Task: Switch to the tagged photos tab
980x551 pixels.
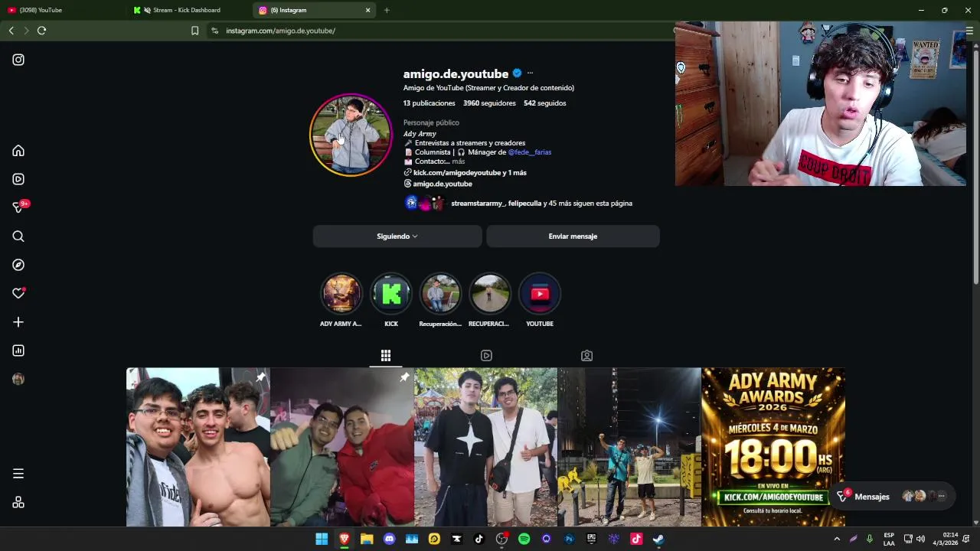Action: [x=586, y=356]
